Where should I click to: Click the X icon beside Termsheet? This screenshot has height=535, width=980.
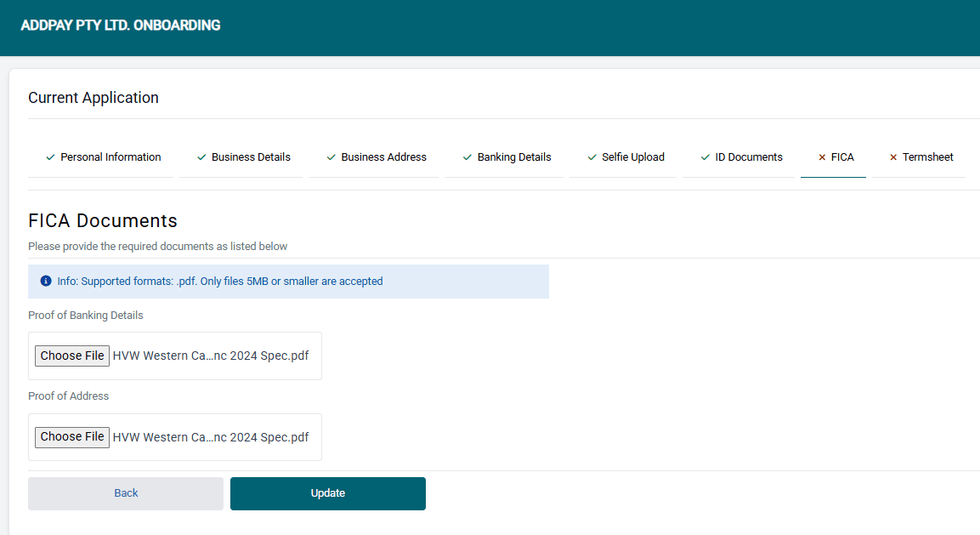pos(893,157)
